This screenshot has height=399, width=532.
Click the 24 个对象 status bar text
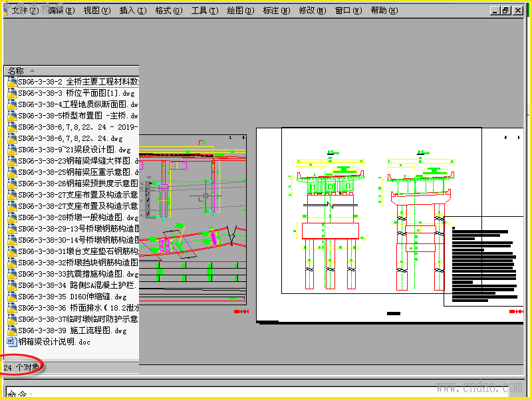(x=21, y=367)
